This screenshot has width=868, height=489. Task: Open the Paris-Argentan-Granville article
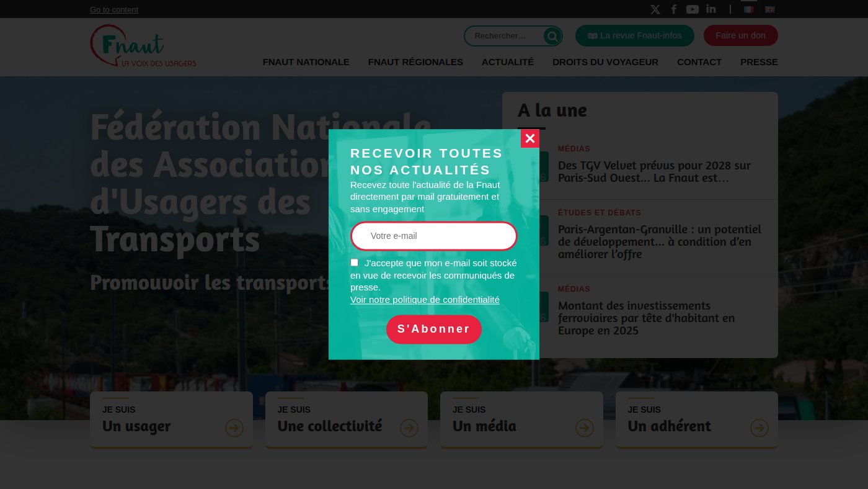pos(660,242)
